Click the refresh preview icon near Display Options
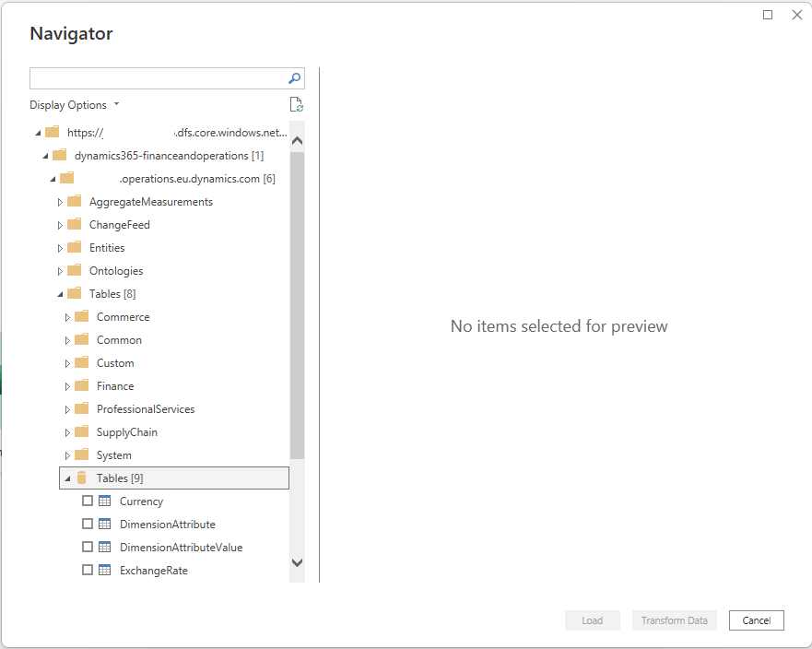 coord(296,104)
